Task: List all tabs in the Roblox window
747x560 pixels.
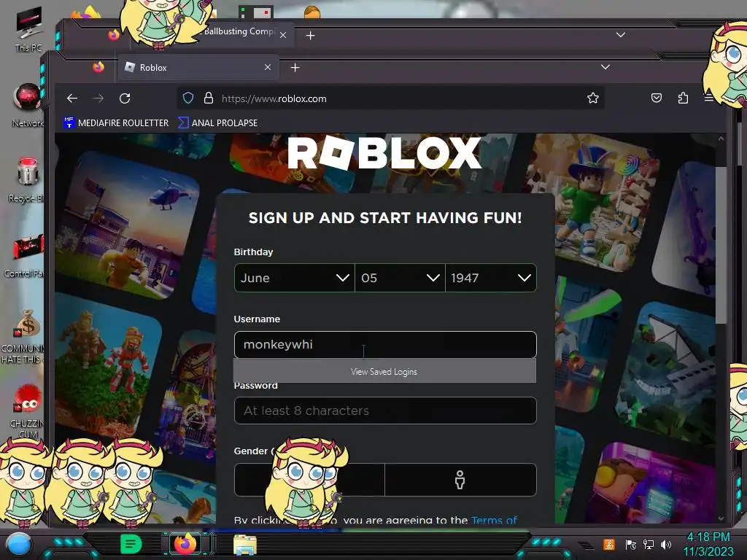Action: click(x=605, y=67)
